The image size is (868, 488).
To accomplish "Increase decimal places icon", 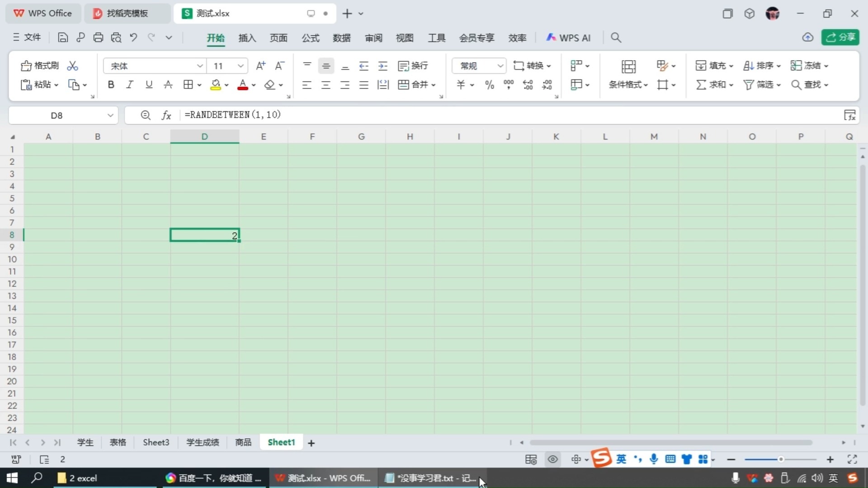I will (x=528, y=84).
